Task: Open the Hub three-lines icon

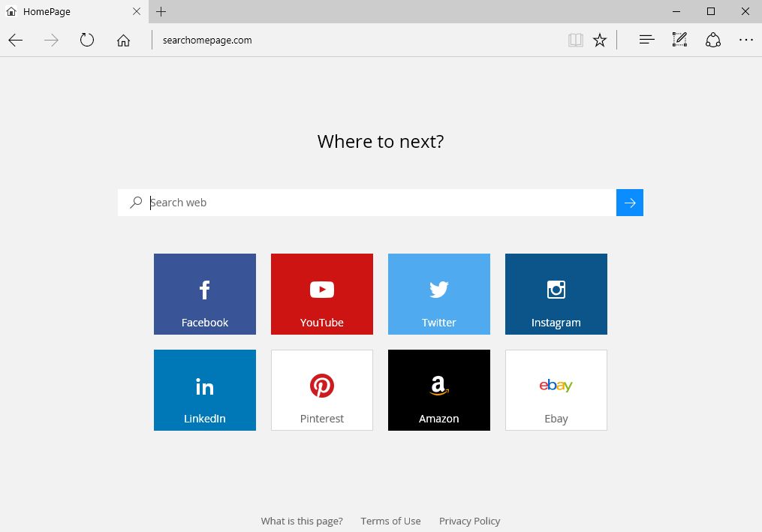Action: (x=647, y=40)
